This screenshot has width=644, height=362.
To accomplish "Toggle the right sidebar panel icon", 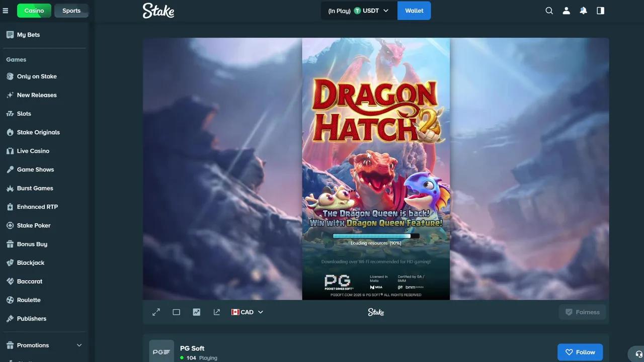I will pyautogui.click(x=601, y=11).
